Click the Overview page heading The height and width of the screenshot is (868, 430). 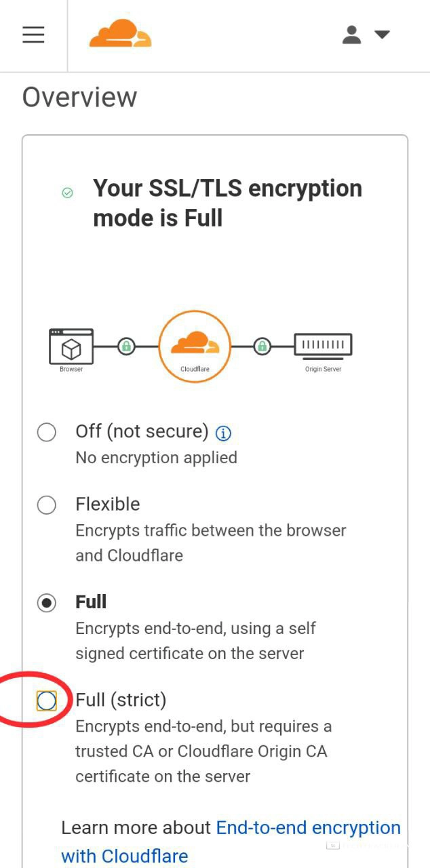click(80, 98)
